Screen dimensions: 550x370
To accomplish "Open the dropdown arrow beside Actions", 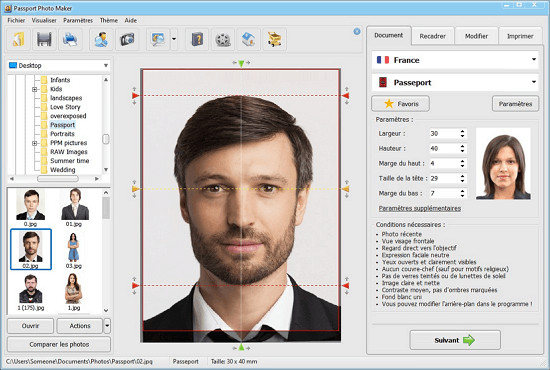I will coord(107,326).
